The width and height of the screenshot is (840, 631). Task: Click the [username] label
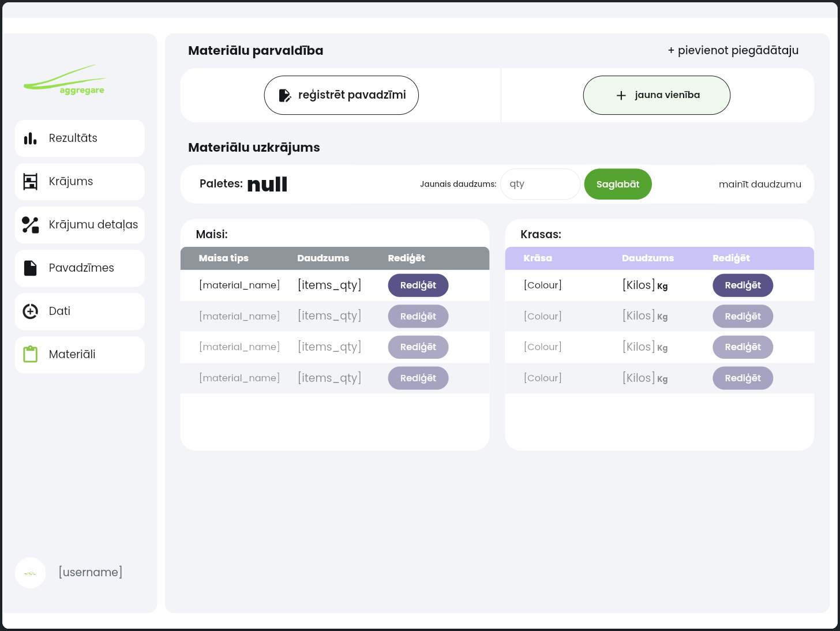91,572
